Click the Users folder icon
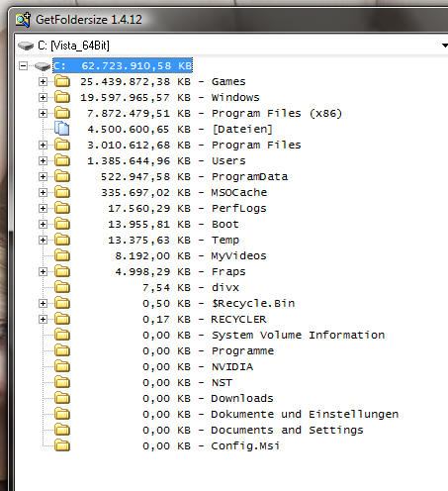Image resolution: width=448 pixels, height=491 pixels. (x=62, y=160)
